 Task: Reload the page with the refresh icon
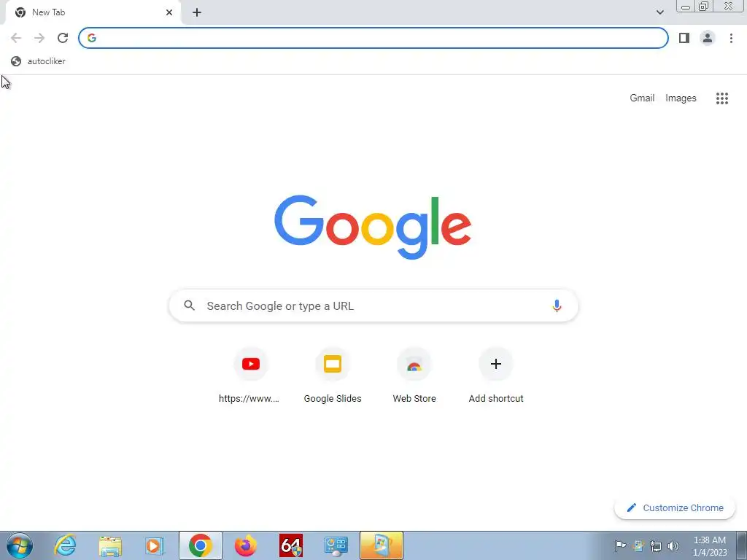click(63, 38)
